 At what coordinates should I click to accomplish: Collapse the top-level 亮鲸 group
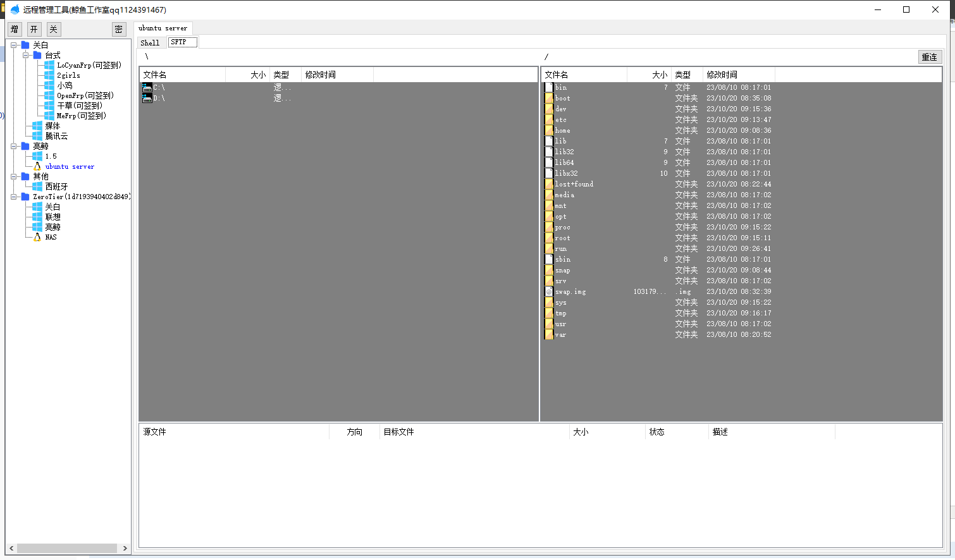[x=13, y=146]
